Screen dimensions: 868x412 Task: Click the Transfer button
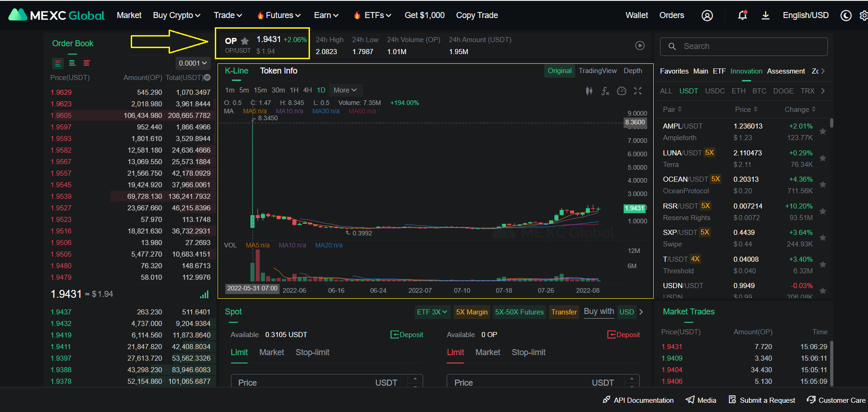pyautogui.click(x=564, y=312)
